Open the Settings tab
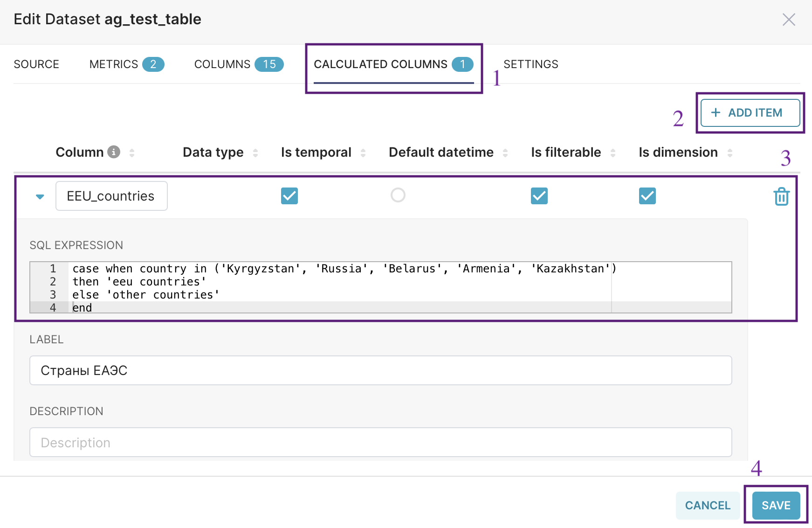The width and height of the screenshot is (812, 528). [531, 64]
